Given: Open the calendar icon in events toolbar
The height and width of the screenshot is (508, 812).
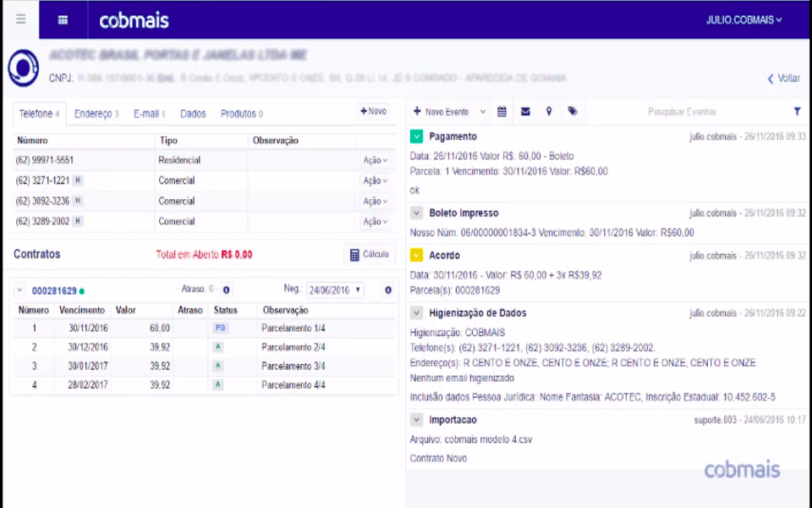Looking at the screenshot, I should coord(502,112).
